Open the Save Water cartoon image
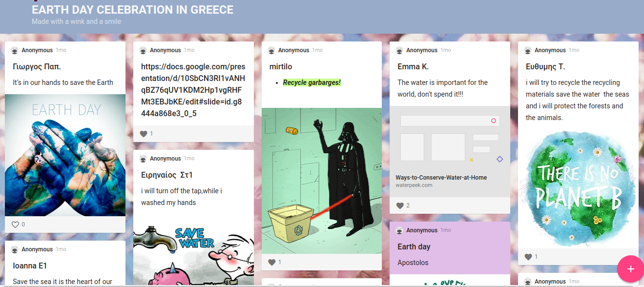This screenshot has height=287, width=644. click(x=193, y=254)
